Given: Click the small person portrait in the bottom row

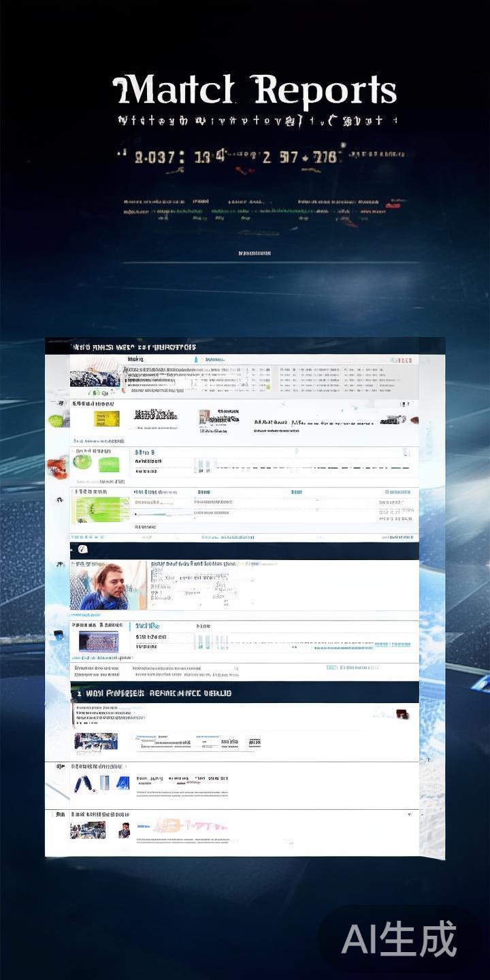Looking at the screenshot, I should (x=124, y=830).
